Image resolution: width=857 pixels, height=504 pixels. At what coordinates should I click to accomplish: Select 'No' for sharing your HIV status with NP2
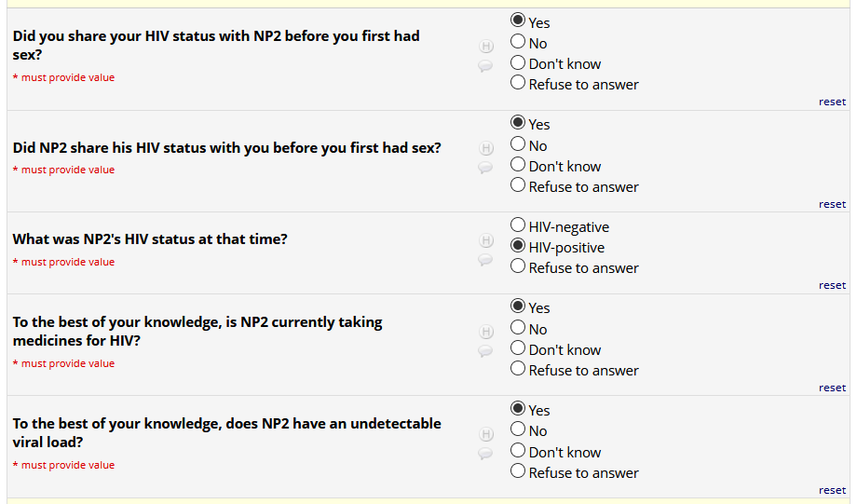pos(519,43)
